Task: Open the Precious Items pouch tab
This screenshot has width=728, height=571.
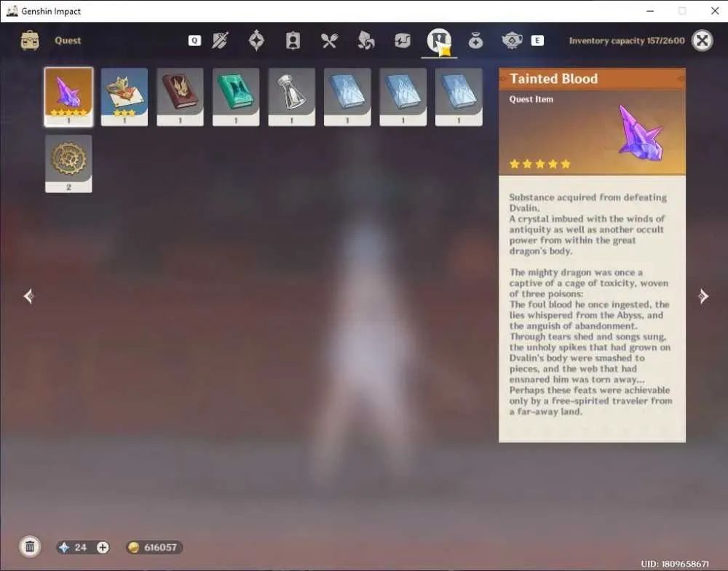Action: coord(475,41)
